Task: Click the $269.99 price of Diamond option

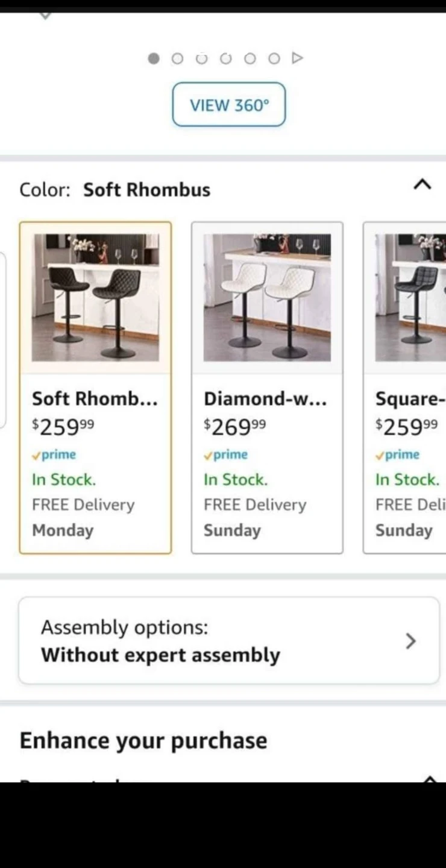Action: [x=234, y=426]
